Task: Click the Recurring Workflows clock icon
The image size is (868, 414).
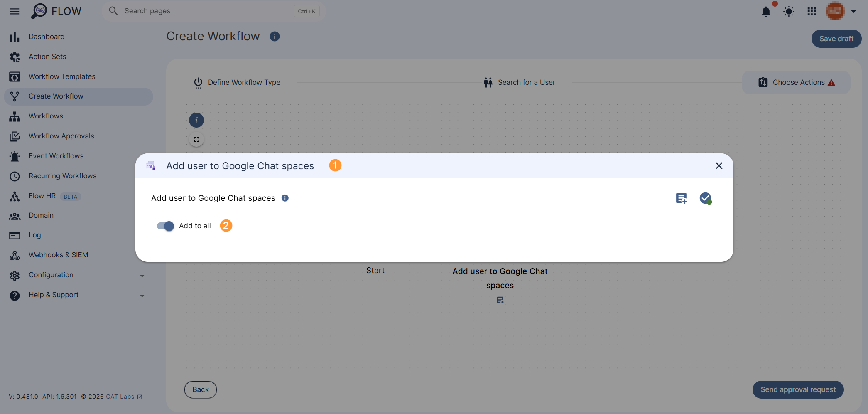Action: tap(15, 176)
